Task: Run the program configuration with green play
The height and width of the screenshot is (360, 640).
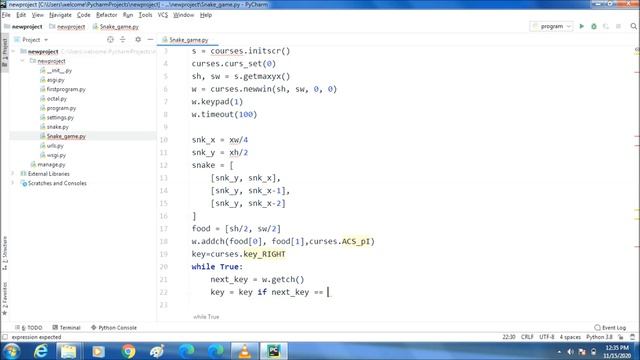Action: [x=582, y=27]
